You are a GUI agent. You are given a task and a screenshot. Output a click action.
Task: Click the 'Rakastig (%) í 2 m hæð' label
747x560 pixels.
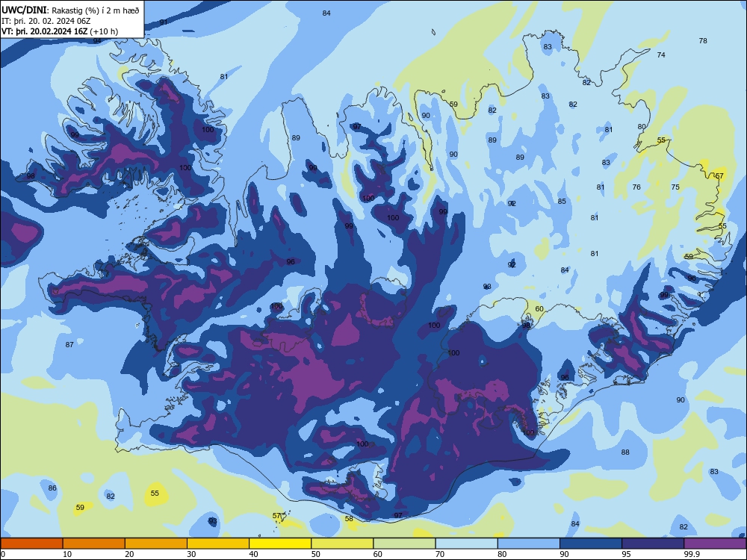tap(96, 10)
